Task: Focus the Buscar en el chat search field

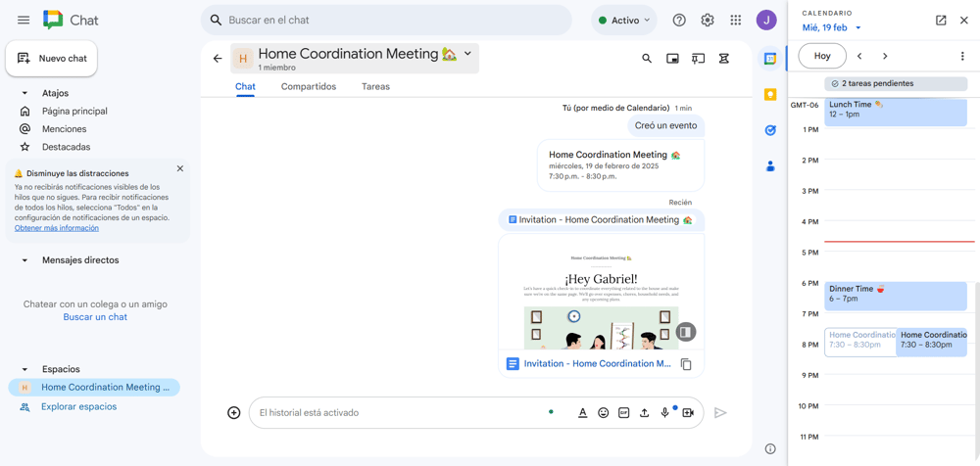Action: [x=386, y=20]
